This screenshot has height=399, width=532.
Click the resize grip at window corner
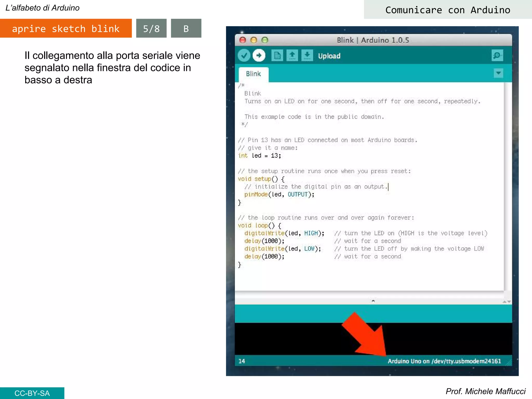509,363
